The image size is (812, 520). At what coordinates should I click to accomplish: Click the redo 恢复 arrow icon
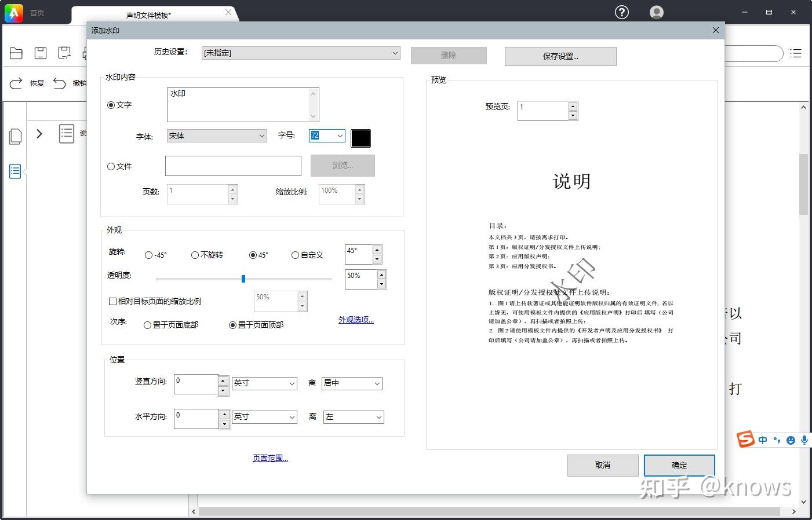[16, 83]
